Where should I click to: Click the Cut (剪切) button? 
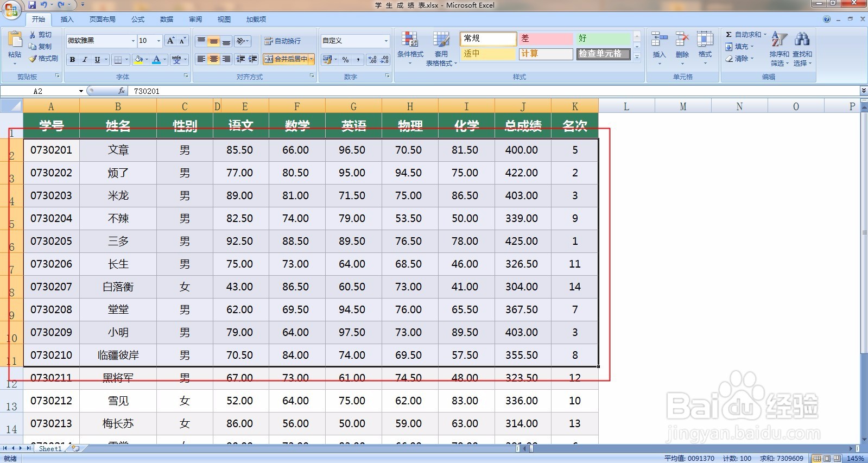click(41, 35)
